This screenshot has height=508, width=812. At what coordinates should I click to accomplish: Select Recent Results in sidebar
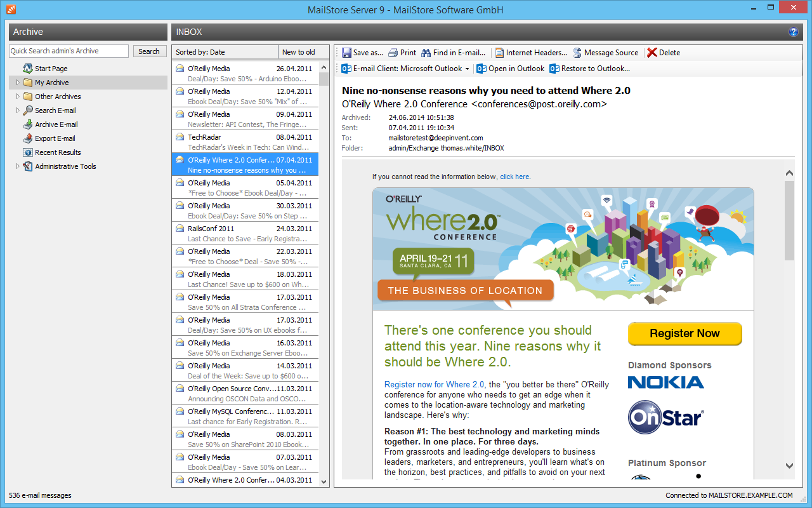click(57, 152)
